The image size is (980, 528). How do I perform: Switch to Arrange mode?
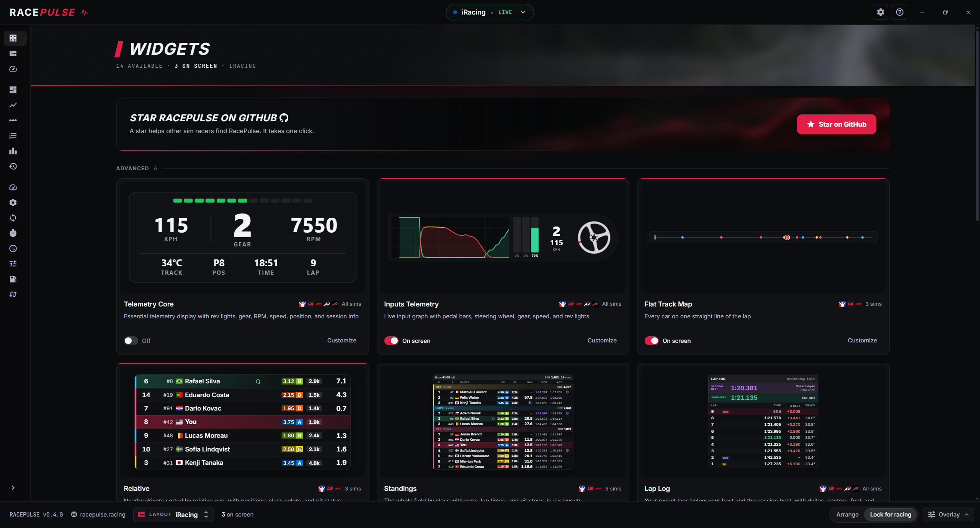pos(847,515)
